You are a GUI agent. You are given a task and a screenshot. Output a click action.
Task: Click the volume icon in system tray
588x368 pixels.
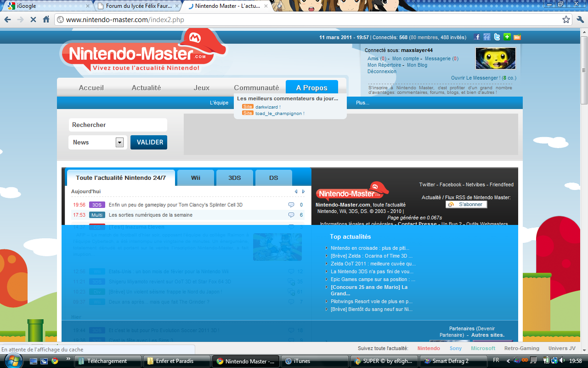pos(561,361)
